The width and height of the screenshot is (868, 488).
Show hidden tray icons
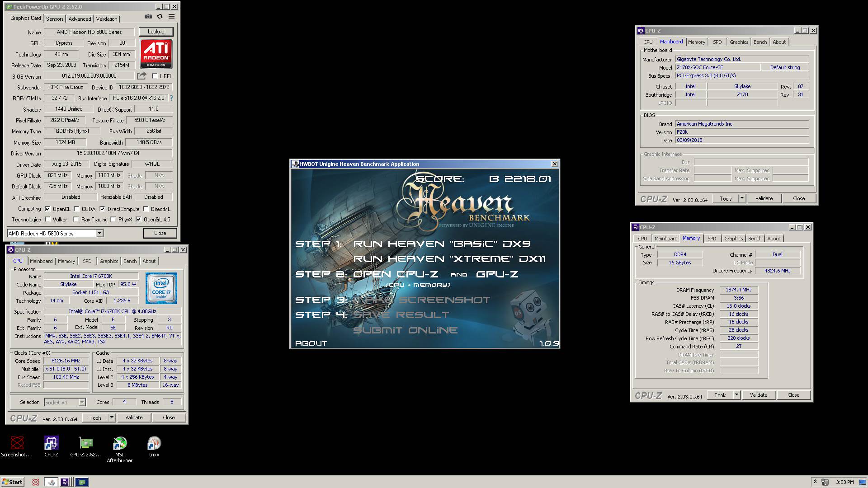[815, 482]
